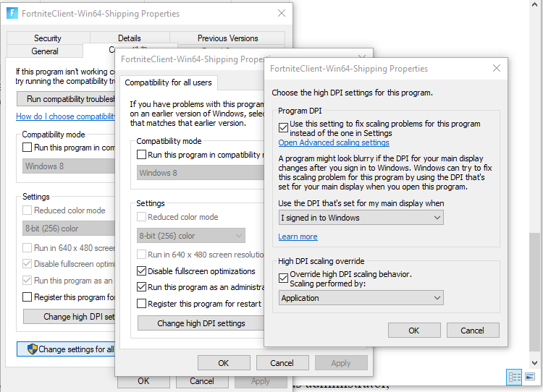Switch to the Security tab
543x392 pixels.
48,38
